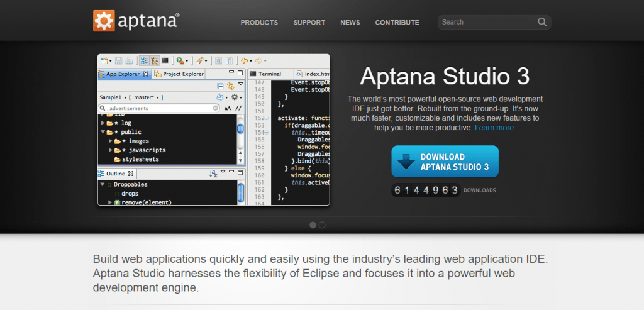Screen dimensions: 644x310
Task: Click the New wizard icon in toolbar
Action: click(104, 61)
